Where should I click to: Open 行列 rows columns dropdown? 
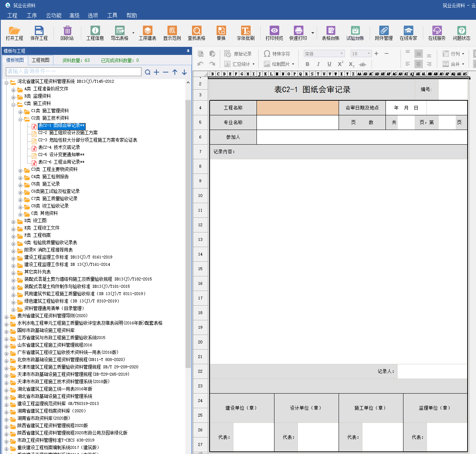pyautogui.click(x=453, y=54)
